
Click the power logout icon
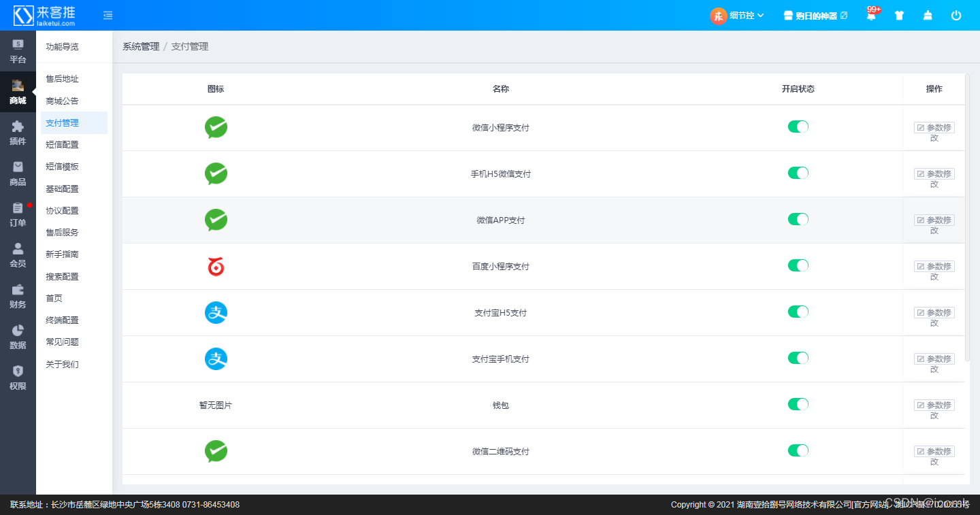[x=956, y=15]
